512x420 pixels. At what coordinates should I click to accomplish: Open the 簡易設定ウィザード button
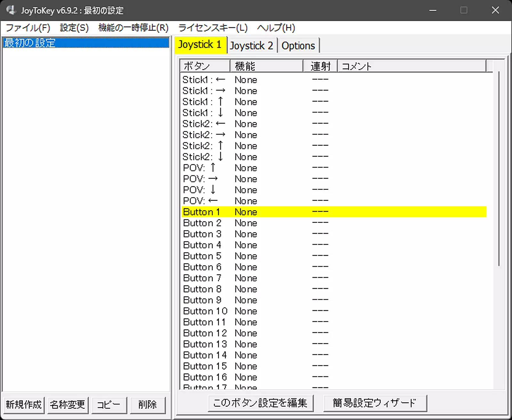pos(375,403)
